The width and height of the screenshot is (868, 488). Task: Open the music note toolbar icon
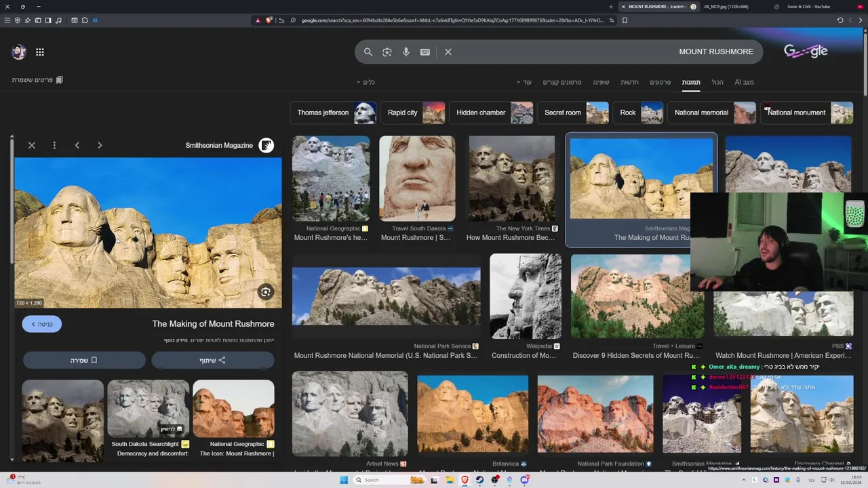pyautogui.click(x=58, y=20)
